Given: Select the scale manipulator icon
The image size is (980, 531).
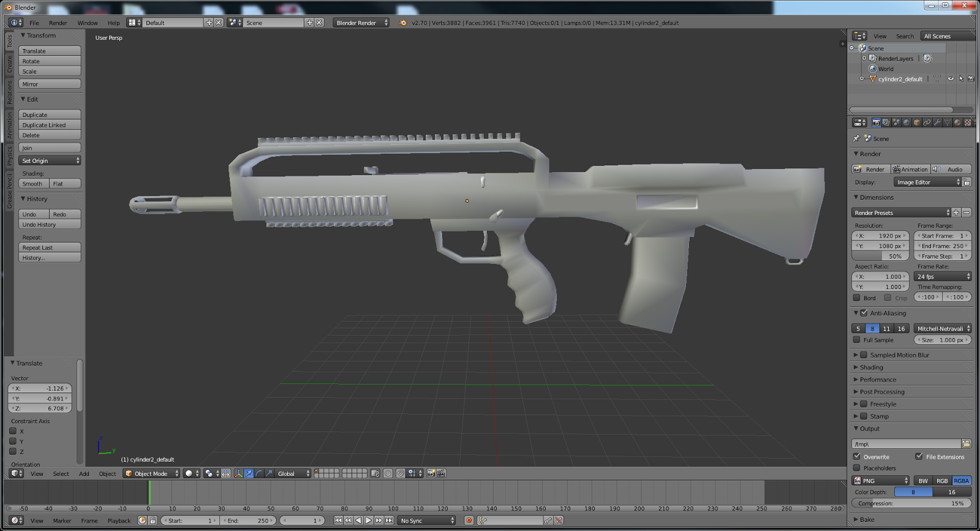Looking at the screenshot, I should [269, 473].
